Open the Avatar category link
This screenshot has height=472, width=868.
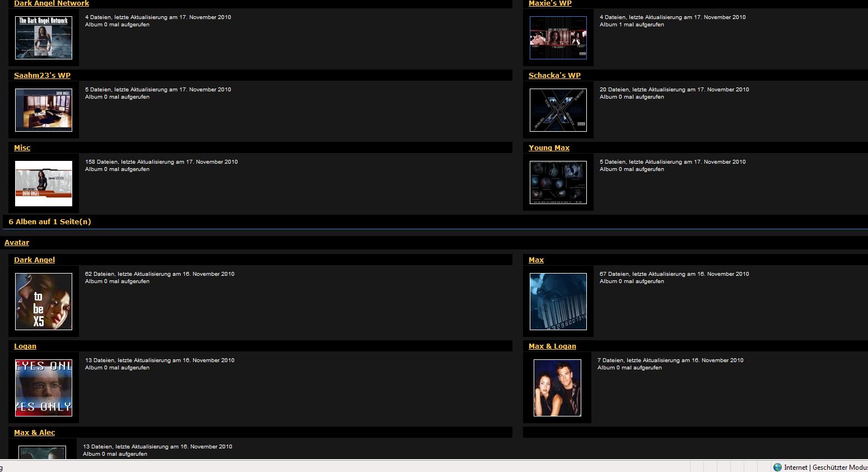[17, 243]
